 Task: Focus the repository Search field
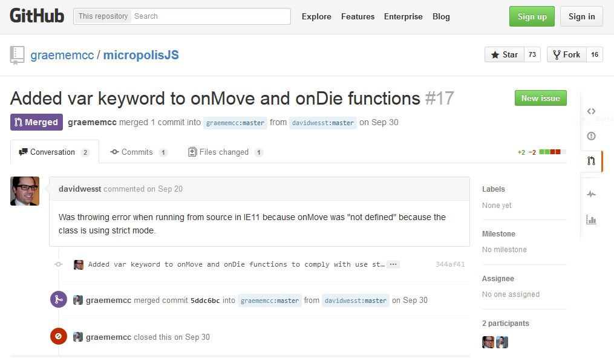point(211,16)
